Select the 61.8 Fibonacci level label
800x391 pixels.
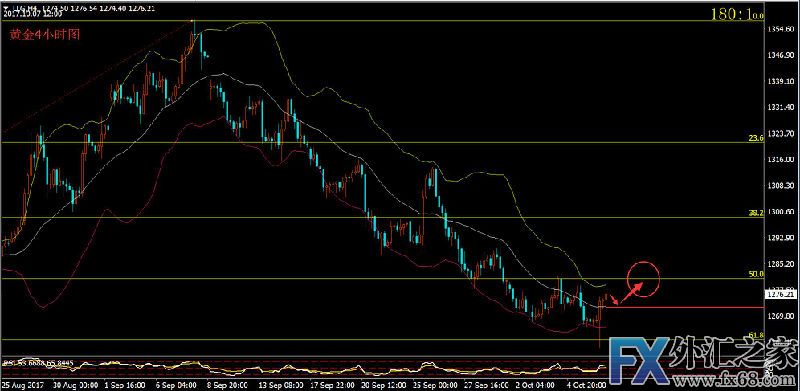pyautogui.click(x=756, y=335)
